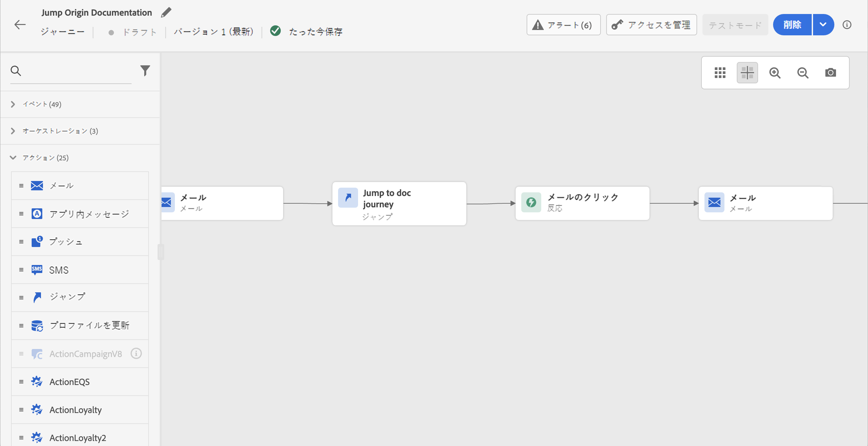Select the Jump to doc journey node

click(399, 204)
